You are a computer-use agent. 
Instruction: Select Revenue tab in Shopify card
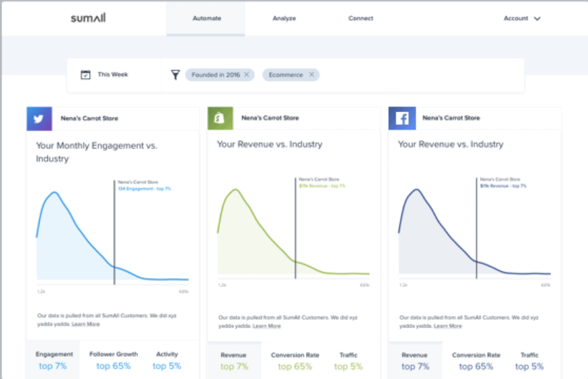[x=234, y=361]
